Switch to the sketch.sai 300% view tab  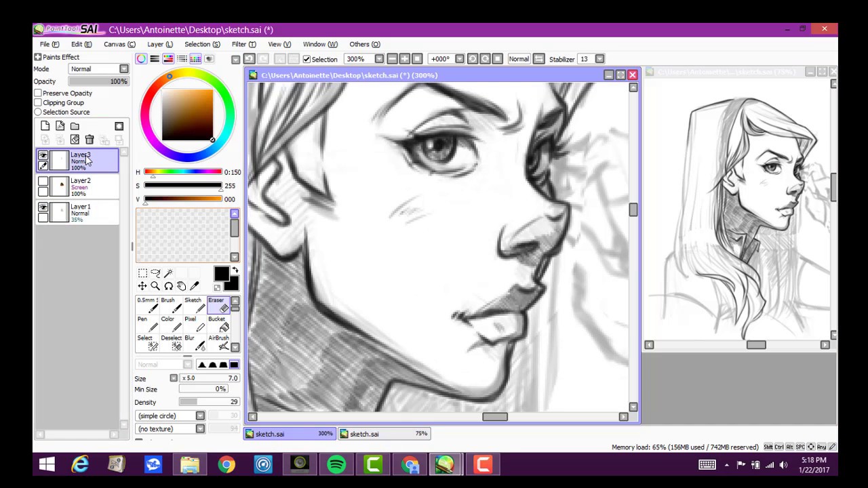click(290, 434)
